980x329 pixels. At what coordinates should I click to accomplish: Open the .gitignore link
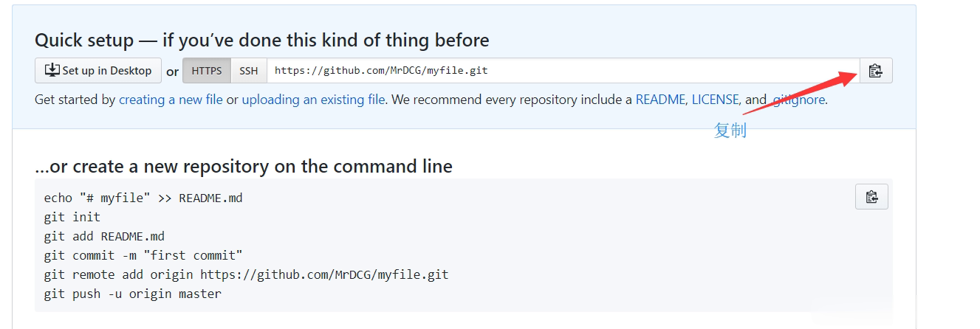[x=798, y=99]
